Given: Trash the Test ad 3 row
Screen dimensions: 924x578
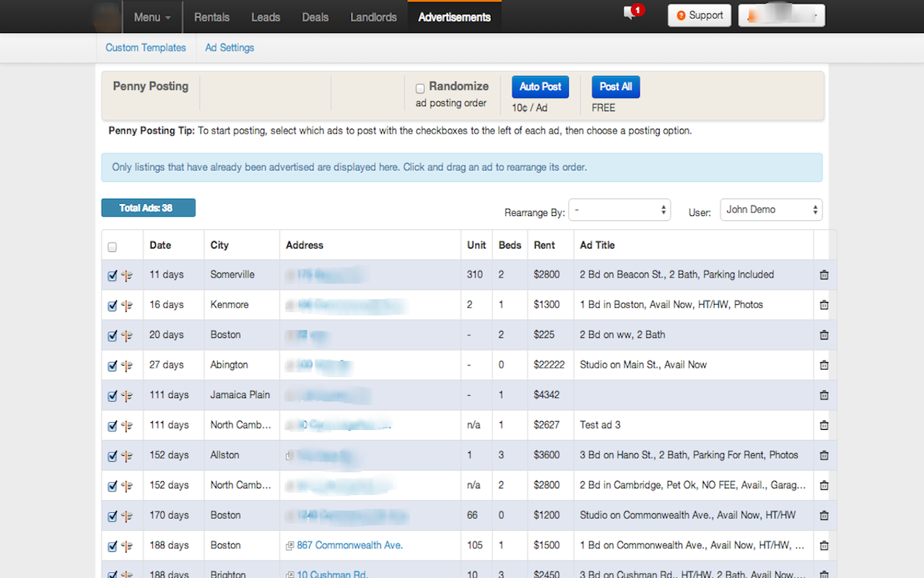Looking at the screenshot, I should [x=824, y=426].
